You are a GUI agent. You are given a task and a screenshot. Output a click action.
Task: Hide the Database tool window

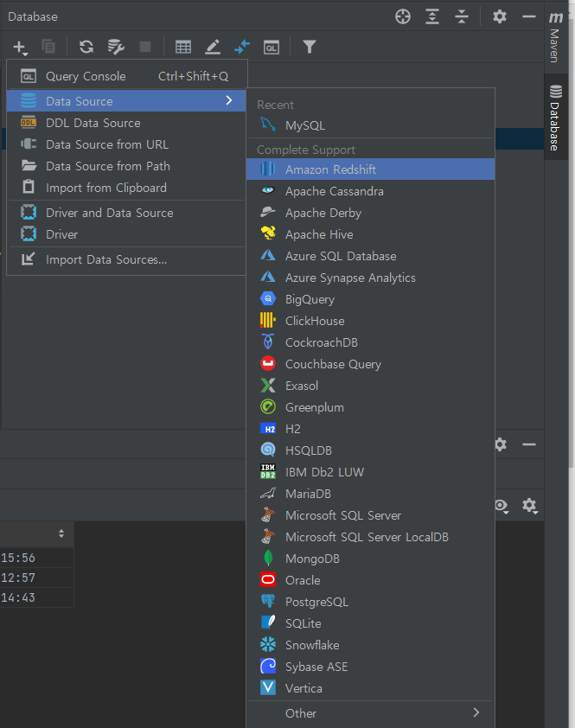[x=529, y=16]
